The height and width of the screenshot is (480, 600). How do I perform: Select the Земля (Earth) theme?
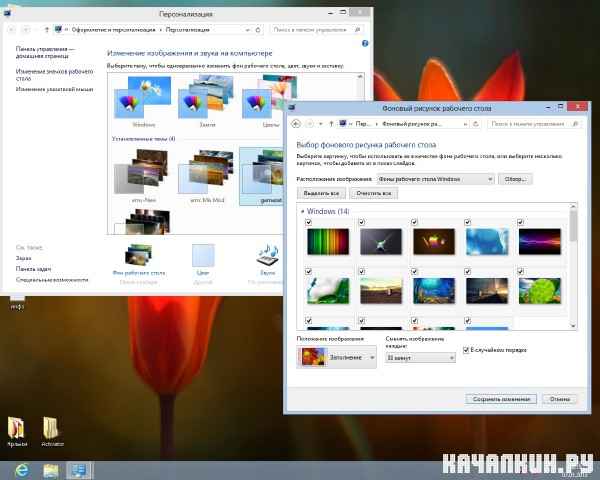pos(207,101)
